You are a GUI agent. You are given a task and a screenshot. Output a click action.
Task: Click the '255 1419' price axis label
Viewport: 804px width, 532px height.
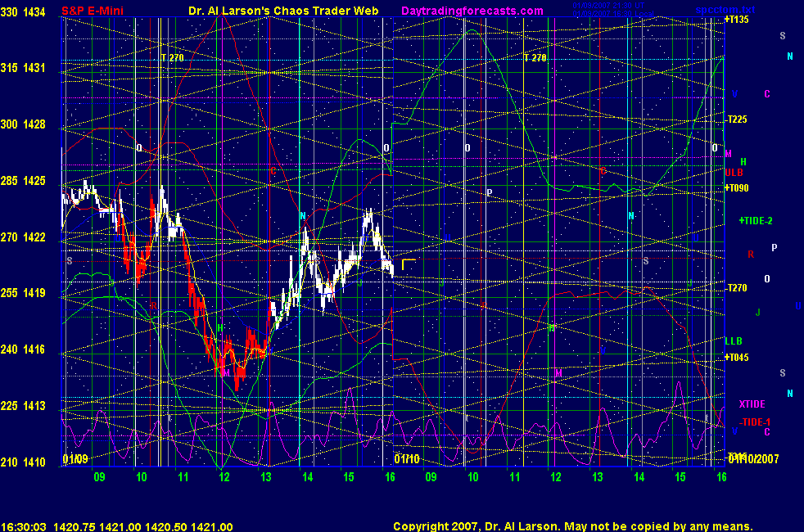[x=23, y=293]
